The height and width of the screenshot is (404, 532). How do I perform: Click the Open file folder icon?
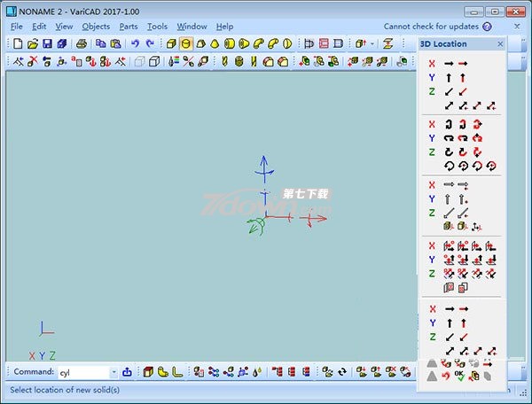click(33, 43)
